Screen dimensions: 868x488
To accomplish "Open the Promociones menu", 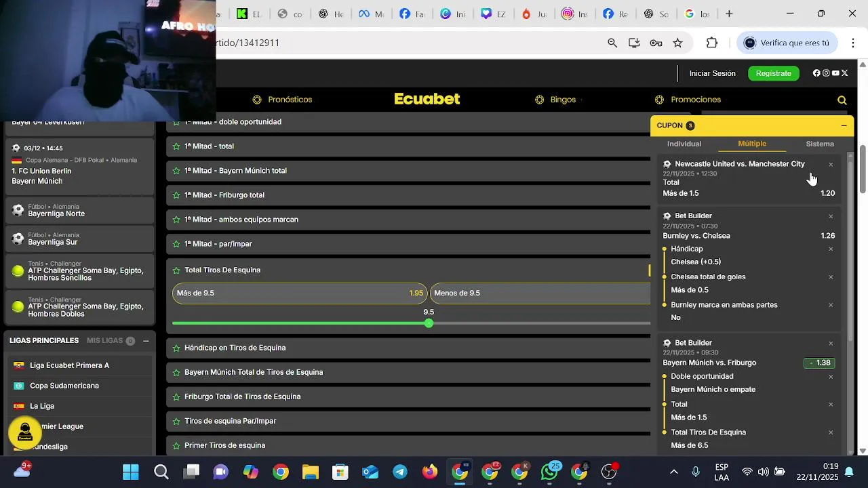I will 688,100.
